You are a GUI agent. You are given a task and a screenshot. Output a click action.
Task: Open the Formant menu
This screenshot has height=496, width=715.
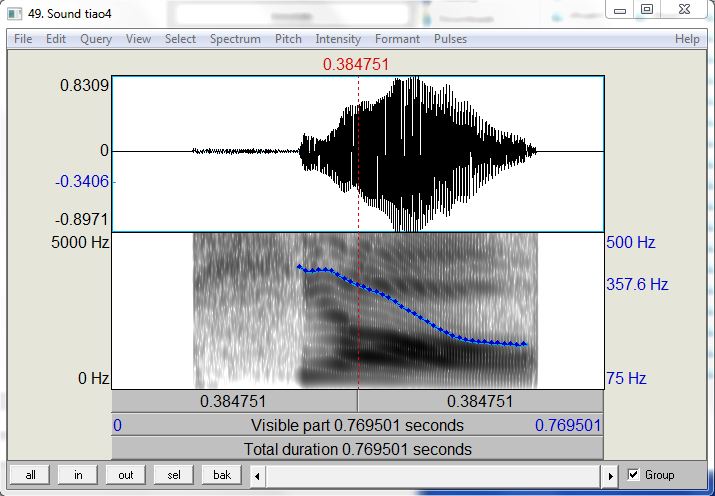[x=397, y=39]
